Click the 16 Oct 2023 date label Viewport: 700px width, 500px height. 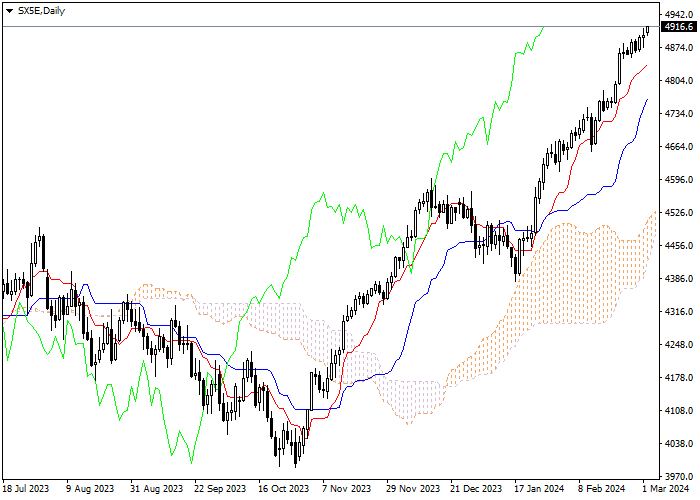pyautogui.click(x=283, y=489)
